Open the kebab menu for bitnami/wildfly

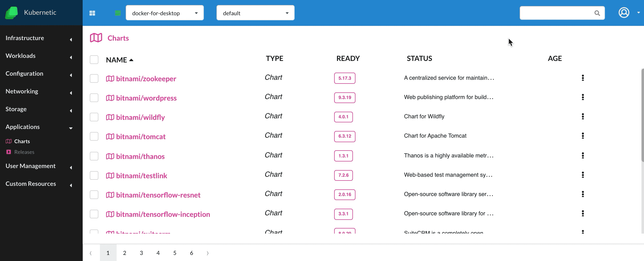pos(583,116)
